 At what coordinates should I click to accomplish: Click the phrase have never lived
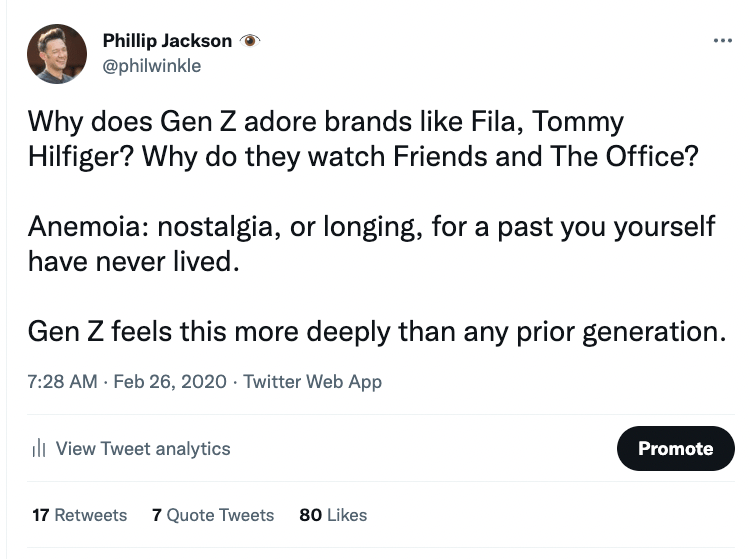[133, 262]
